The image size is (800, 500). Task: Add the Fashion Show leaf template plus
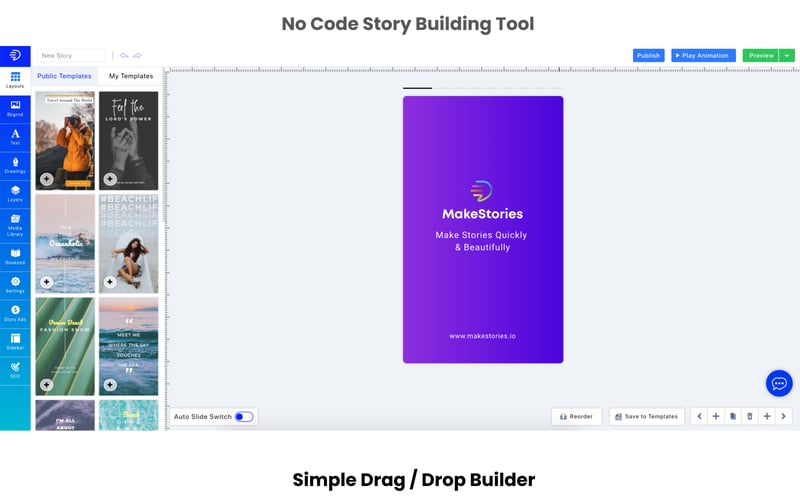46,385
